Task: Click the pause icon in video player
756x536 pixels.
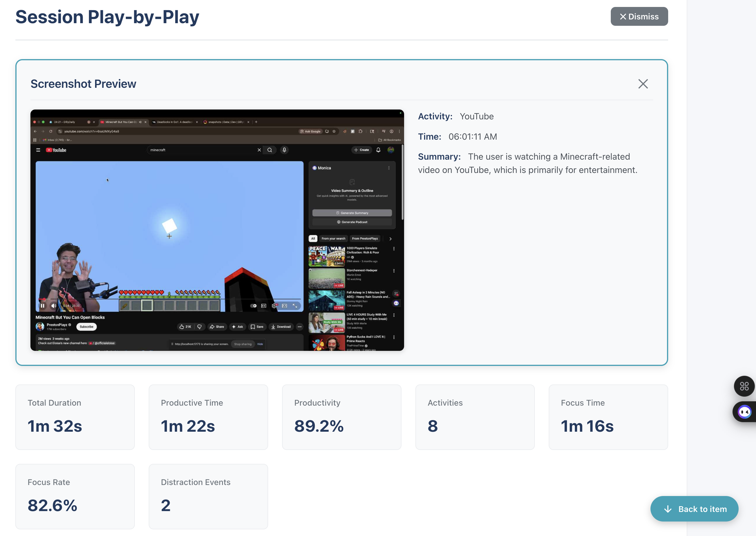Action: coord(43,306)
